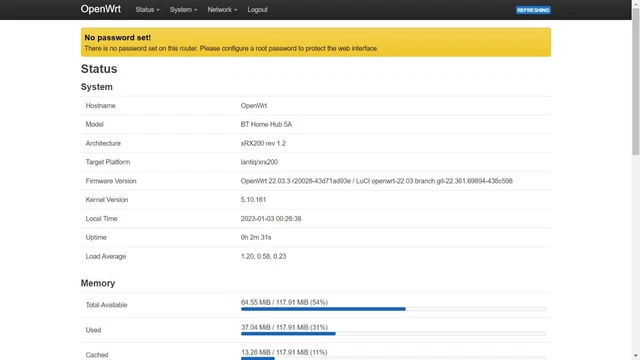Click the Kernel Version value 5.10.161
The width and height of the screenshot is (640, 360).
point(253,200)
